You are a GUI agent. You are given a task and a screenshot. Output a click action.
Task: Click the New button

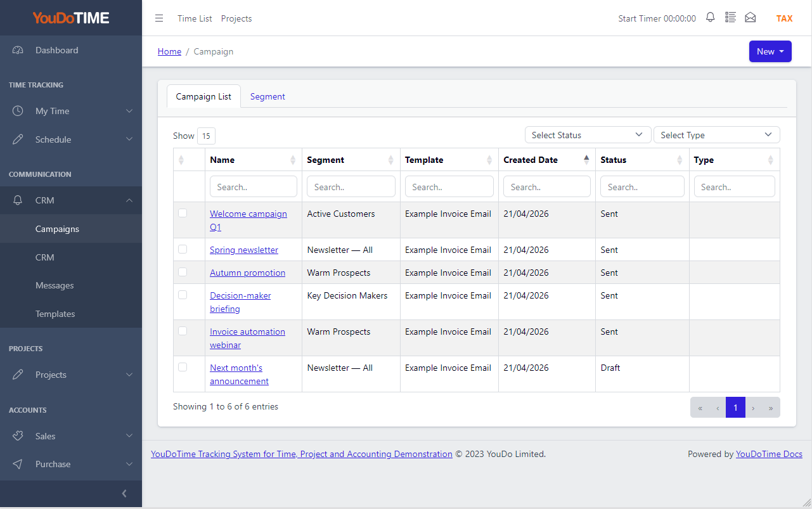click(770, 51)
